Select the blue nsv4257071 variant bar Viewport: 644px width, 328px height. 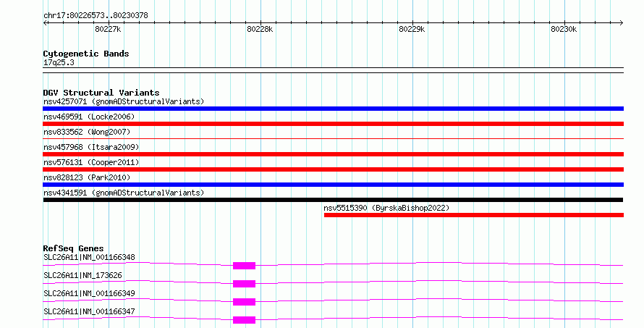pos(333,109)
